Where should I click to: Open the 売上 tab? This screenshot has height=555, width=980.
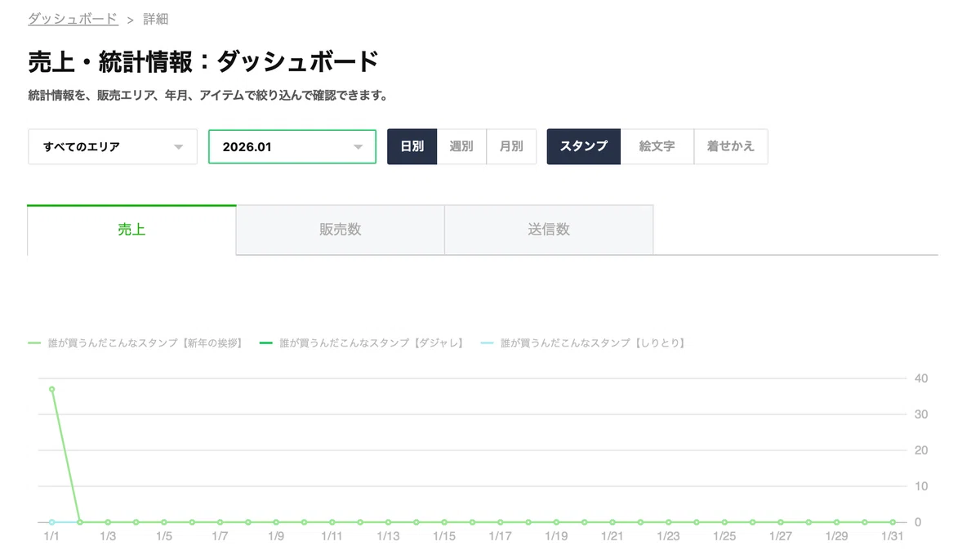pyautogui.click(x=131, y=230)
